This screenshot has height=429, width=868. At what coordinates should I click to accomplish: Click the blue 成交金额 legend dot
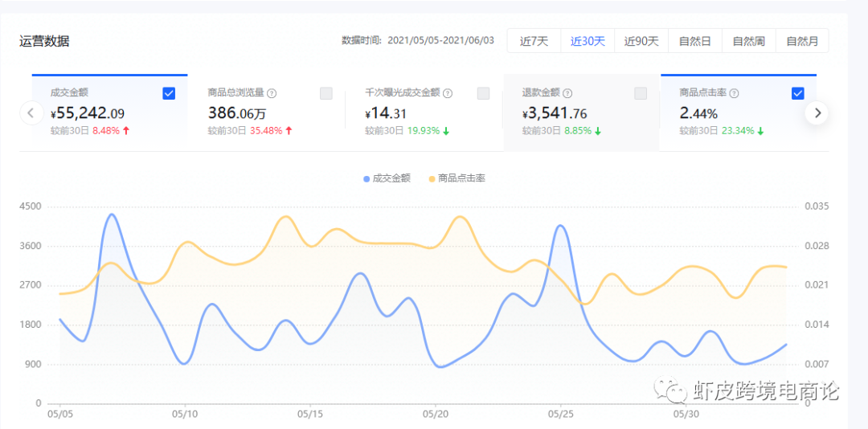(366, 178)
